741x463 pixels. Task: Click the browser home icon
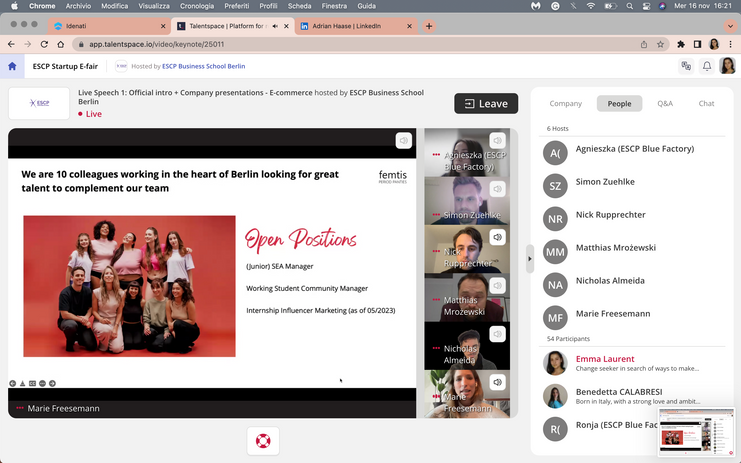pyautogui.click(x=60, y=44)
